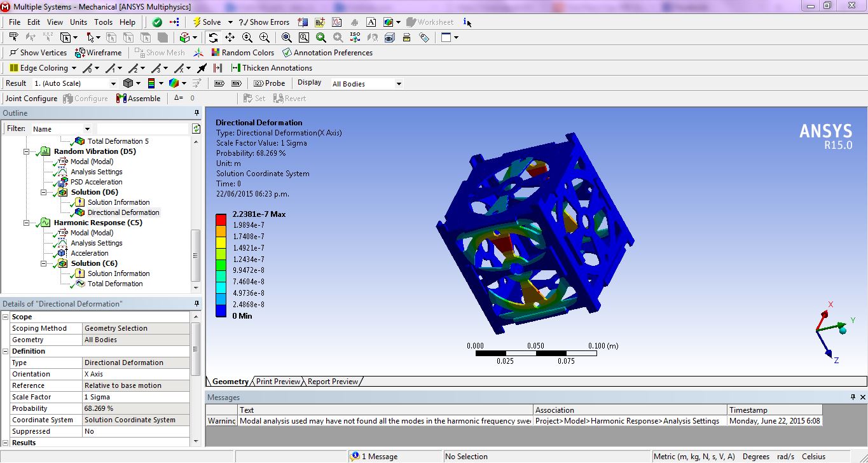This screenshot has width=868, height=463.
Task: Switch to the Report Preview tab
Action: click(333, 382)
